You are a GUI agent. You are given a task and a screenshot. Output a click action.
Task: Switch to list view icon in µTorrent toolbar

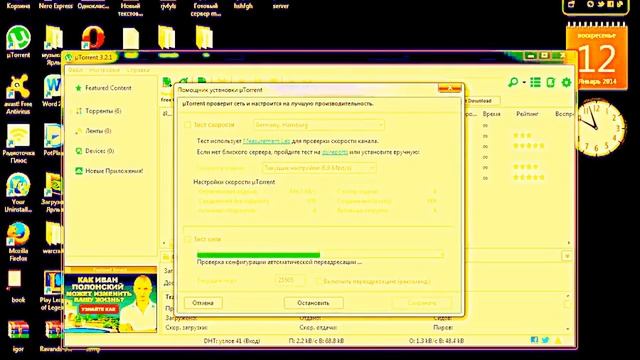tap(536, 82)
